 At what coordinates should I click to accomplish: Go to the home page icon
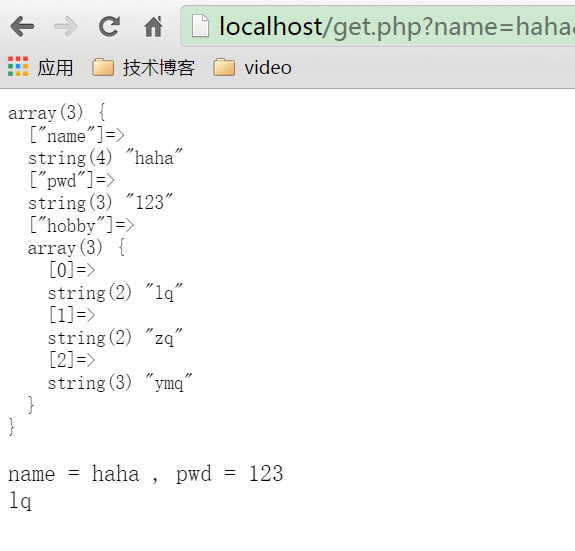tap(153, 26)
